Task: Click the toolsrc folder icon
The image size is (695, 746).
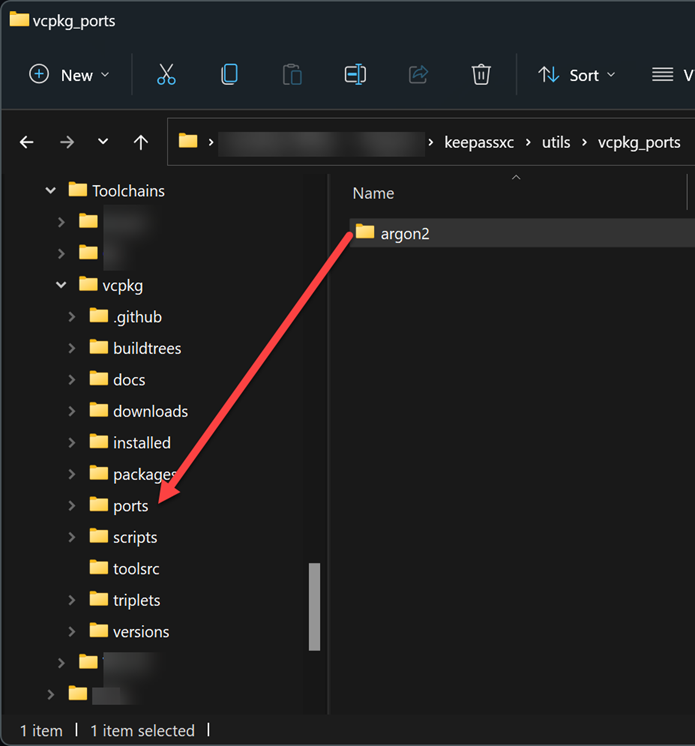Action: click(x=98, y=567)
